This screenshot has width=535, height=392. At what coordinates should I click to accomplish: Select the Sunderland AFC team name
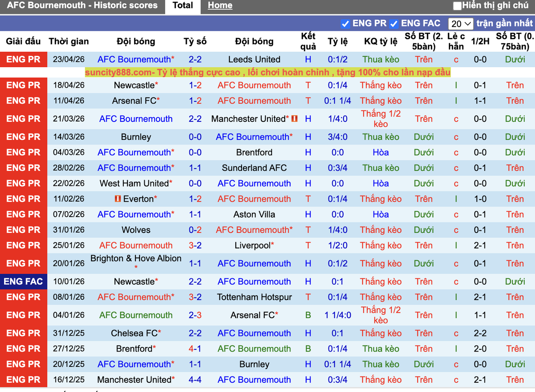[254, 168]
